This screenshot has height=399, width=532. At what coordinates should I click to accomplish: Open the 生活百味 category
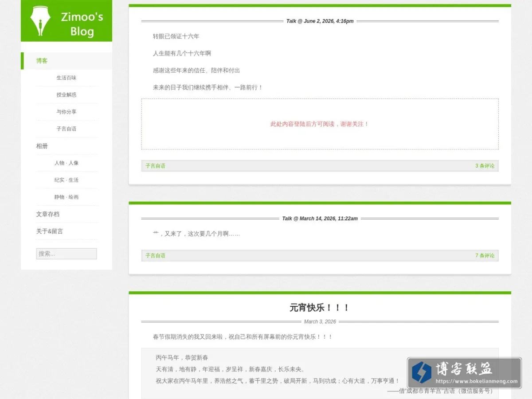pos(66,78)
